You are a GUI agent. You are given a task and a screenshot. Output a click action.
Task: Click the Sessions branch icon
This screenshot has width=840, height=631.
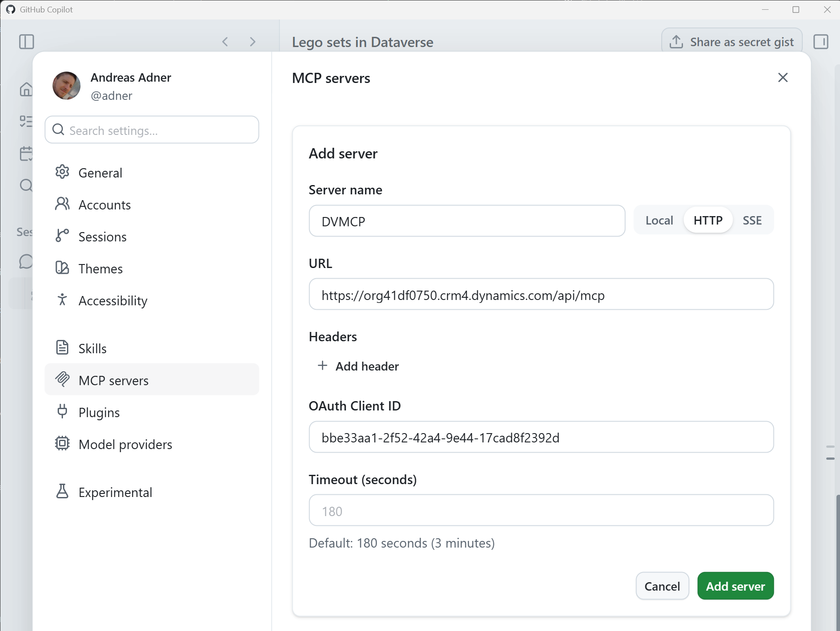pyautogui.click(x=63, y=236)
